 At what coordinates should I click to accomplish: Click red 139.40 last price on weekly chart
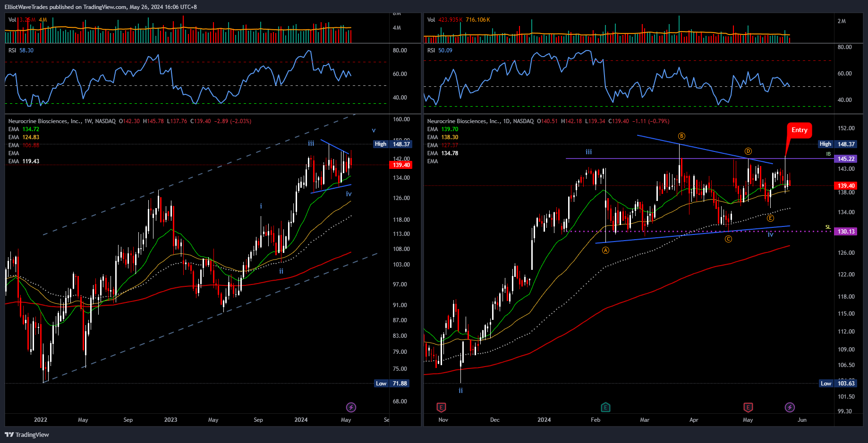point(400,165)
